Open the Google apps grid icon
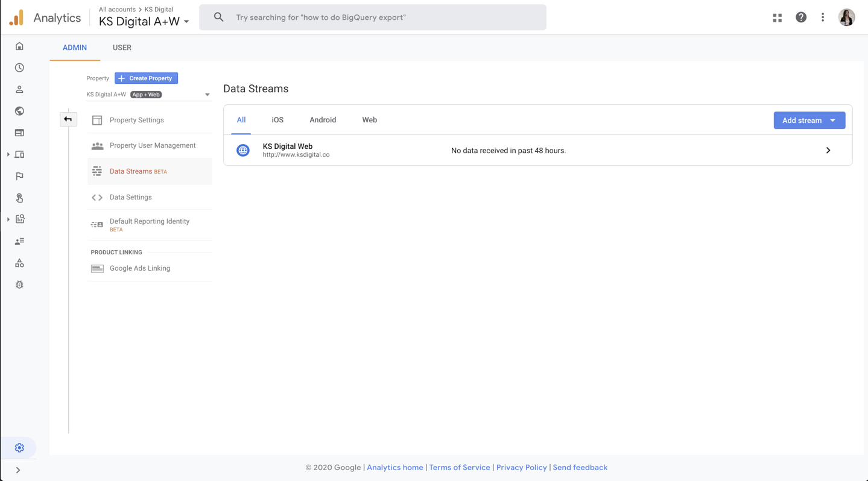 (778, 17)
